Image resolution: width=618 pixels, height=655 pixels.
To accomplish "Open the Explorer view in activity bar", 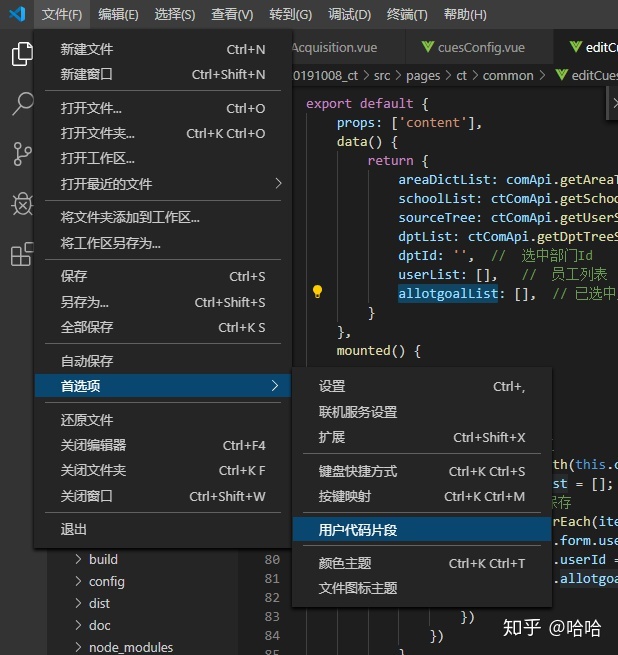I will point(22,54).
